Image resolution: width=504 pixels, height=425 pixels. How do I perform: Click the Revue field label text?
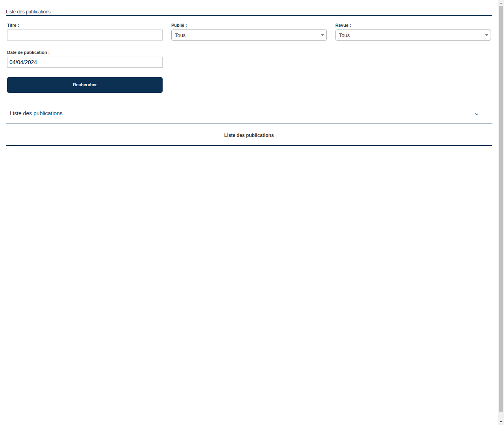point(343,25)
